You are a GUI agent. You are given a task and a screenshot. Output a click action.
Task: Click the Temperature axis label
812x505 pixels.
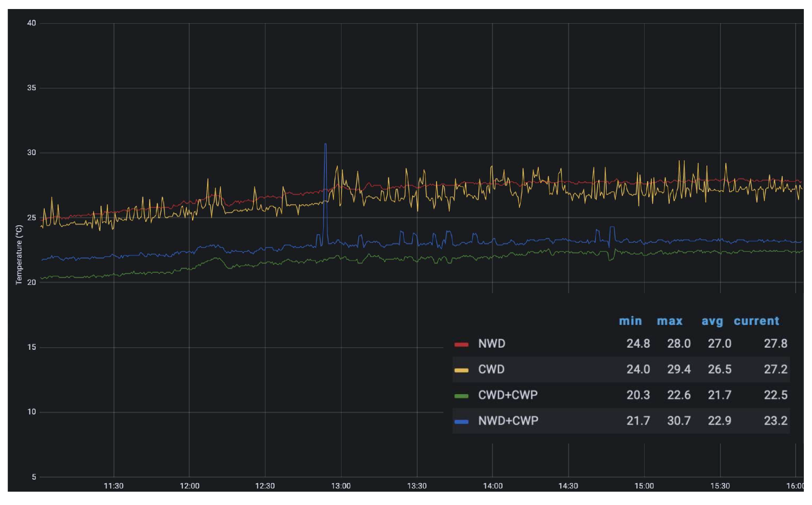(20, 254)
